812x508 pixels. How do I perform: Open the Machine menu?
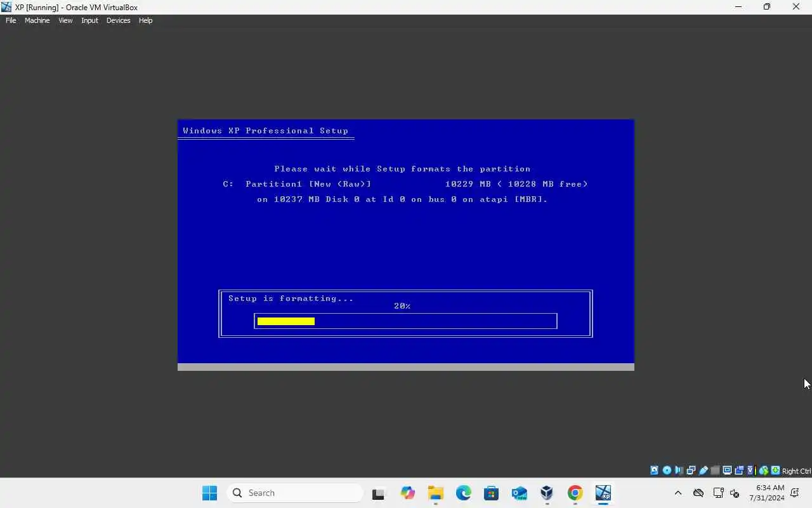37,20
